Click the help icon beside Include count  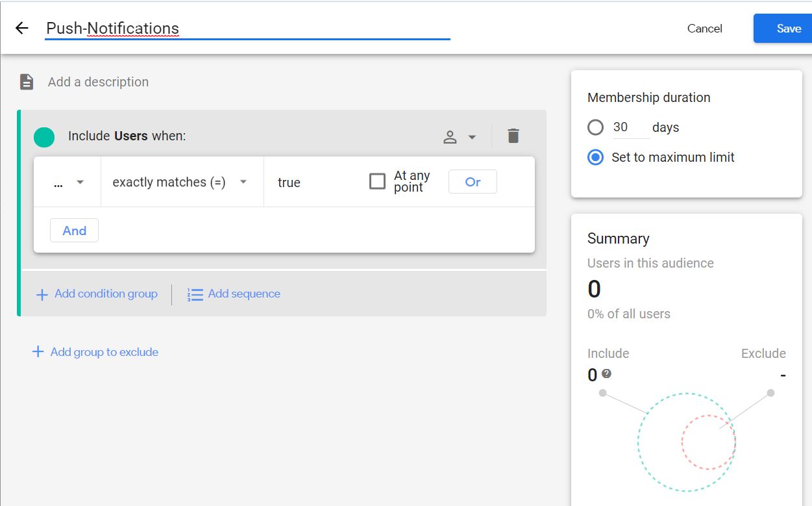(x=606, y=373)
